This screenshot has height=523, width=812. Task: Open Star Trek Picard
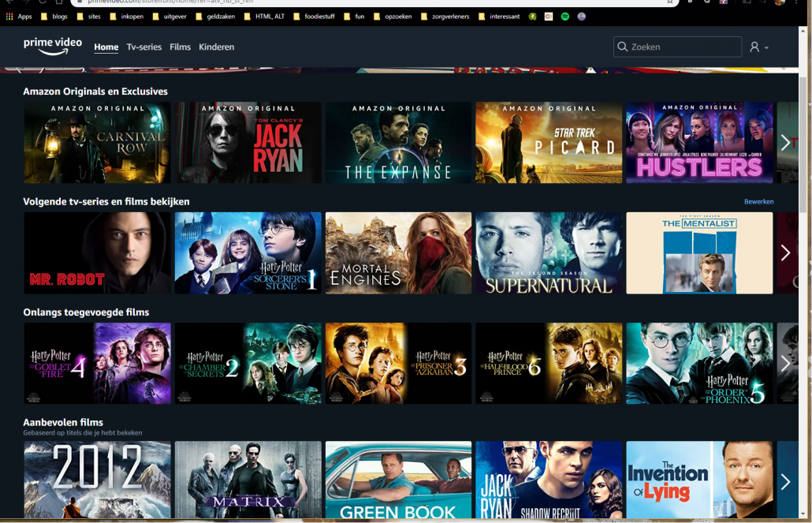549,143
